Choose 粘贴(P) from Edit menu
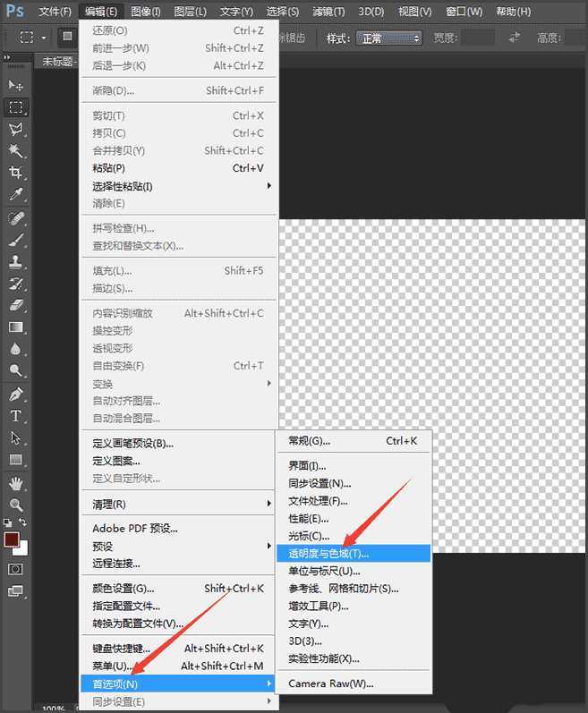This screenshot has width=588, height=713. (178, 168)
